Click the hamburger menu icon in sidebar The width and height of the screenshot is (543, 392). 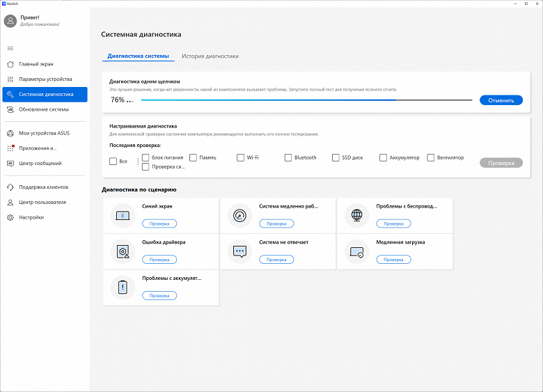(10, 48)
